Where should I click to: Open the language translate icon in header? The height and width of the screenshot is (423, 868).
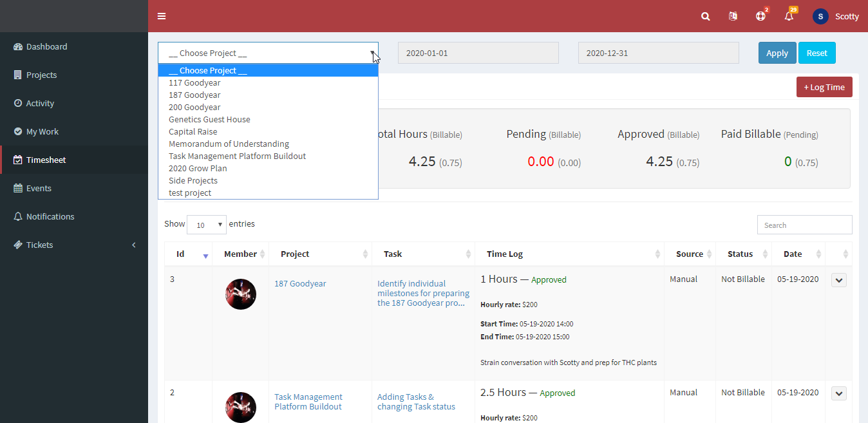tap(733, 16)
